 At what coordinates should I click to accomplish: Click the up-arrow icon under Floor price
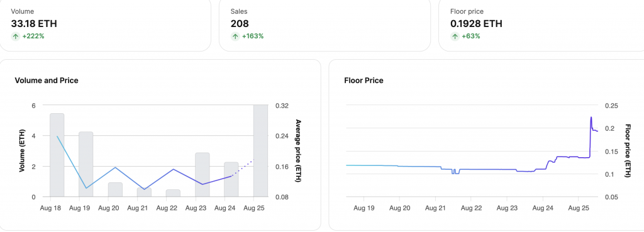pyautogui.click(x=455, y=36)
